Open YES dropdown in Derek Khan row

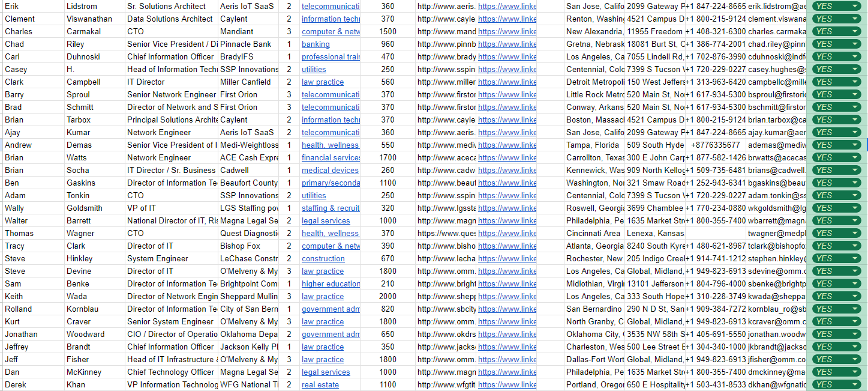[855, 384]
